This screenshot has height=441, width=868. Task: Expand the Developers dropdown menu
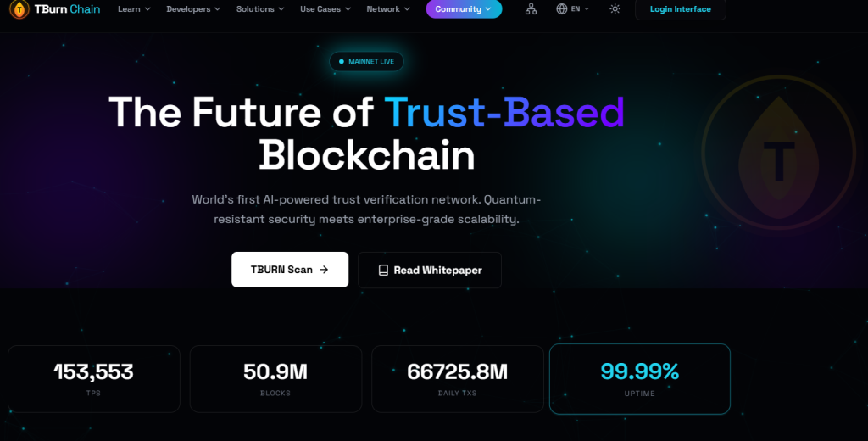coord(193,9)
